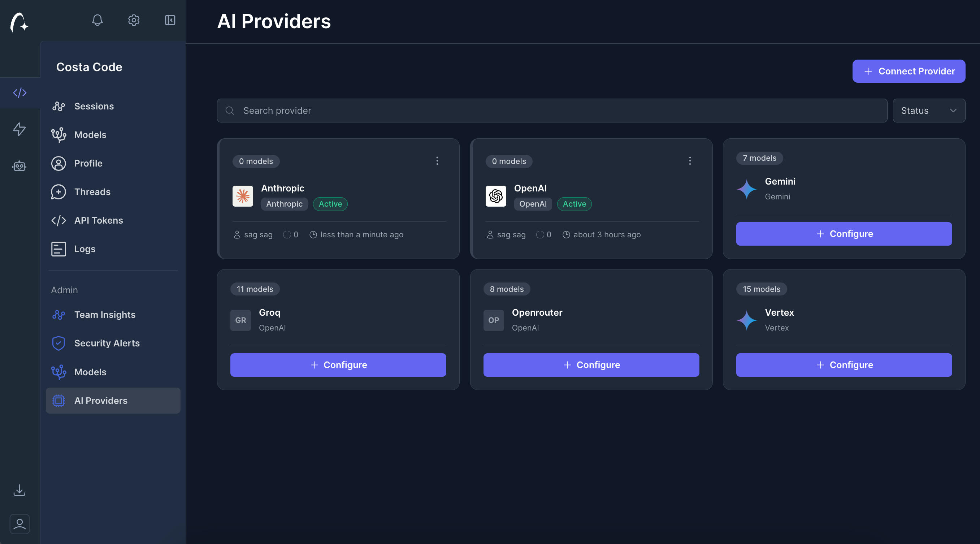Select the code editor icon in left rail
980x544 pixels.
point(19,92)
